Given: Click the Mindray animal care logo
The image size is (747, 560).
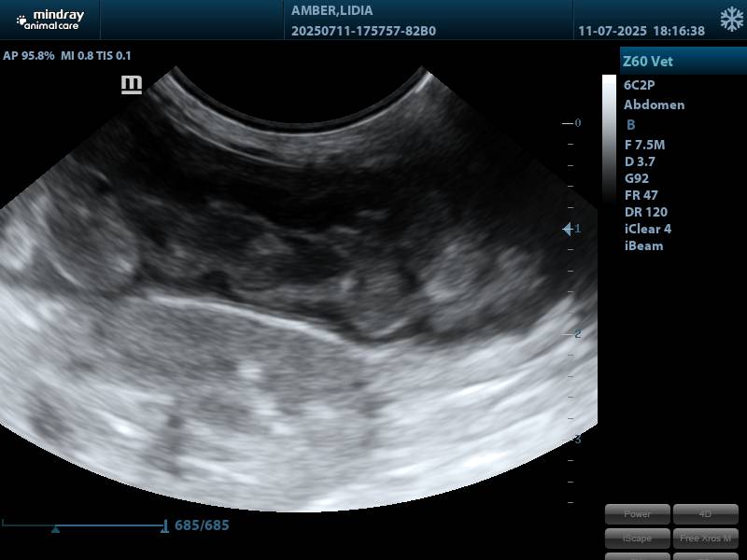Looking at the screenshot, I should 49,20.
